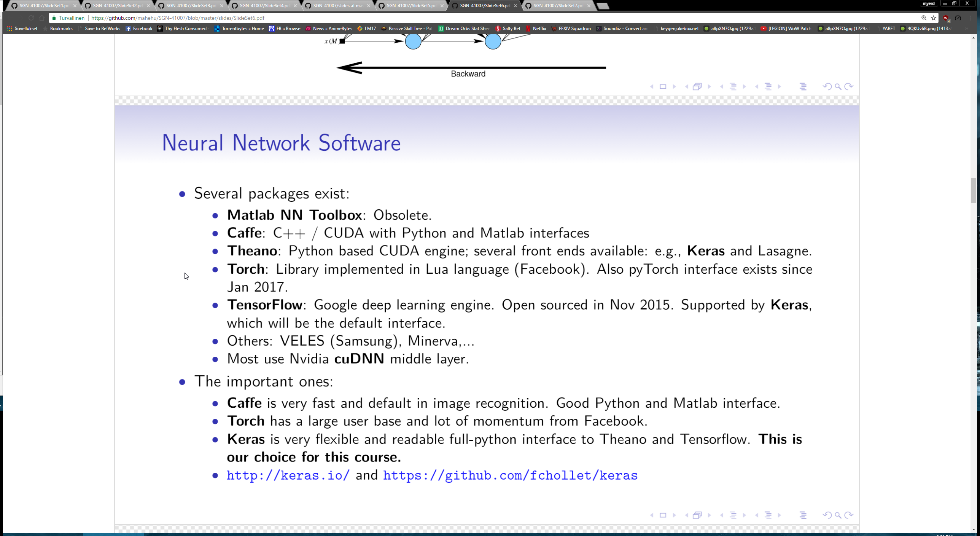Click the browser Home button

[42, 18]
